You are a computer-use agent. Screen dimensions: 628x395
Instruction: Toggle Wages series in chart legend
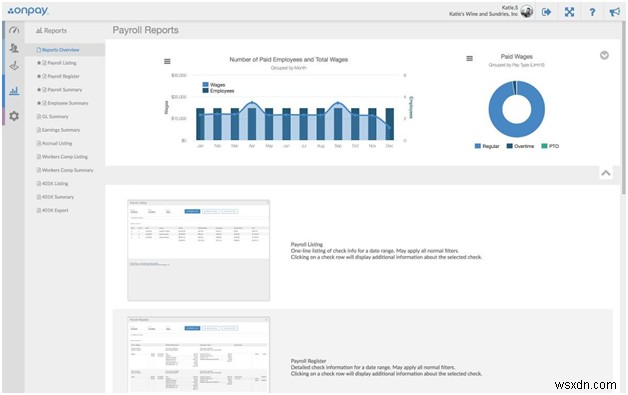click(x=214, y=85)
